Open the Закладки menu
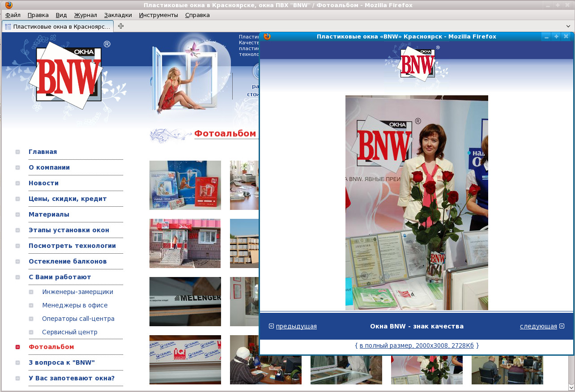The height and width of the screenshot is (392, 575). [x=118, y=15]
